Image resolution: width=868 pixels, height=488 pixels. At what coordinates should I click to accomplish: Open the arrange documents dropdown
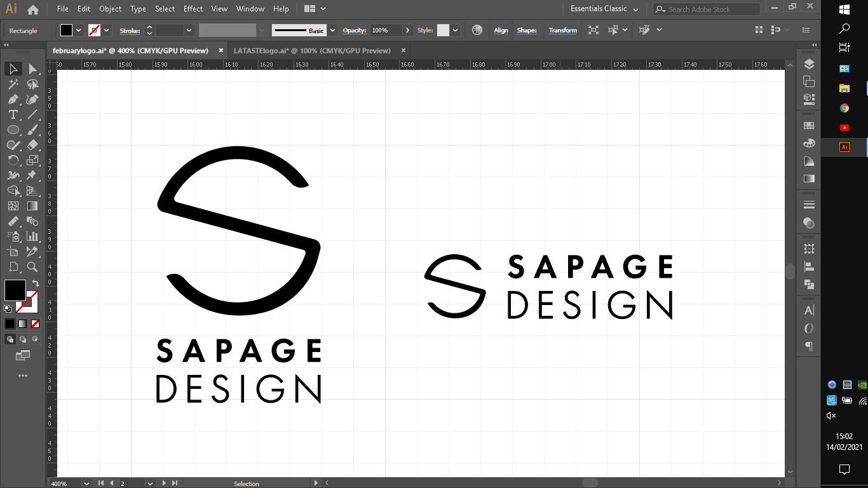click(315, 9)
